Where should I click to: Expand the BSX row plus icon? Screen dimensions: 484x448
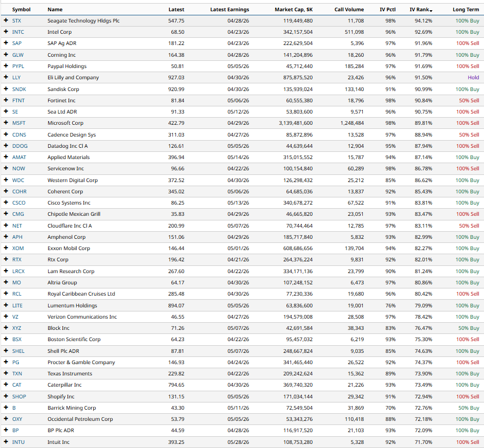[x=6, y=339]
